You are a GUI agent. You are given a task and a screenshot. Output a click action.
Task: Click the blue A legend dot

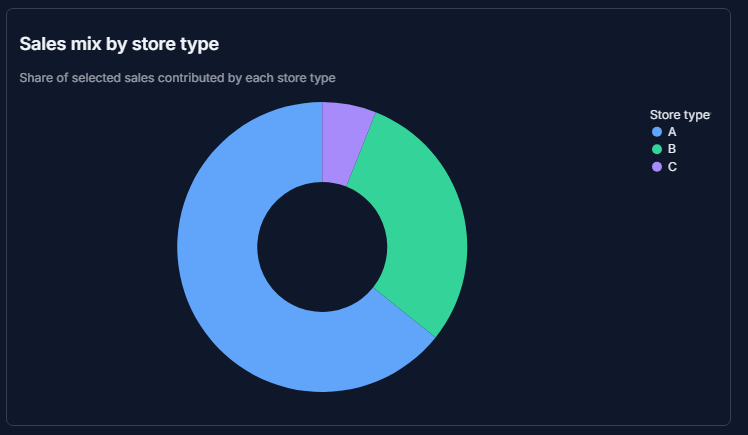click(657, 132)
